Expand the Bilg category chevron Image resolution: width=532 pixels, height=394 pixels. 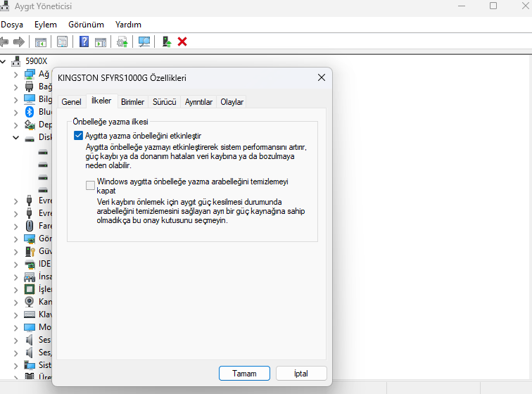tap(15, 100)
